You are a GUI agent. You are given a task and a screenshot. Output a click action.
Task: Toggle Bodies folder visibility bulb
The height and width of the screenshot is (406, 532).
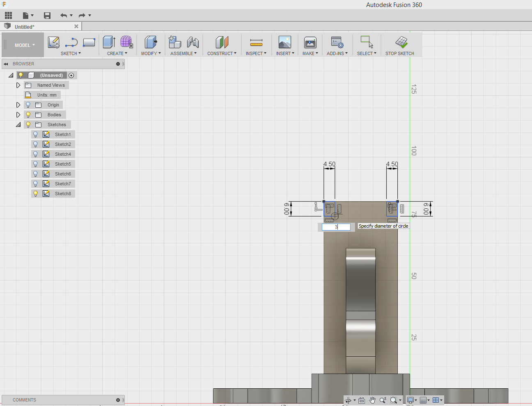point(28,115)
